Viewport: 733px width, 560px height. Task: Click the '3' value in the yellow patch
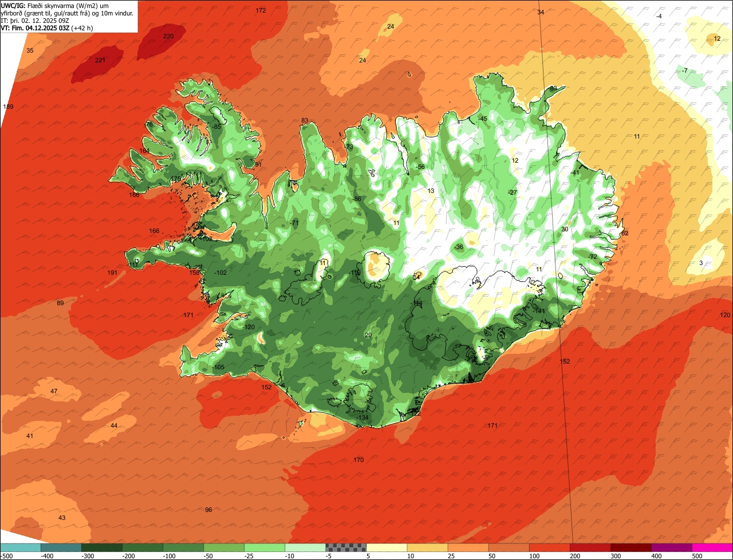coord(701,263)
